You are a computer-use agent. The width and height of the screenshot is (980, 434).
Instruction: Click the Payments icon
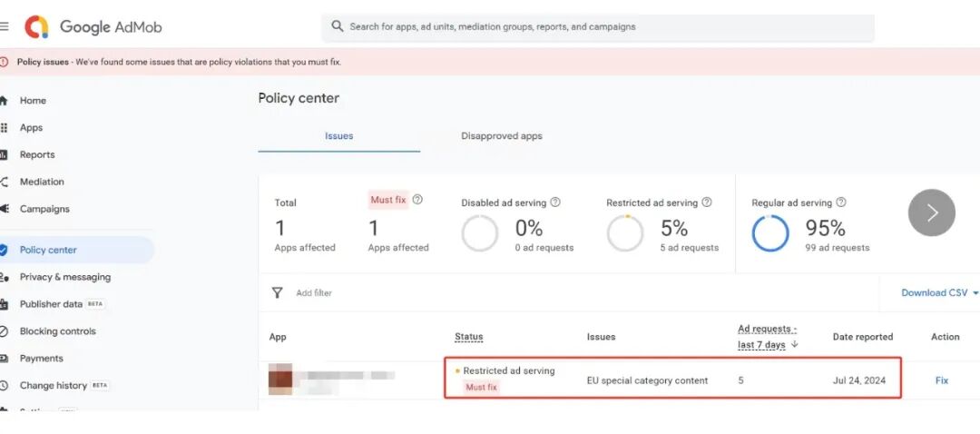tap(4, 359)
